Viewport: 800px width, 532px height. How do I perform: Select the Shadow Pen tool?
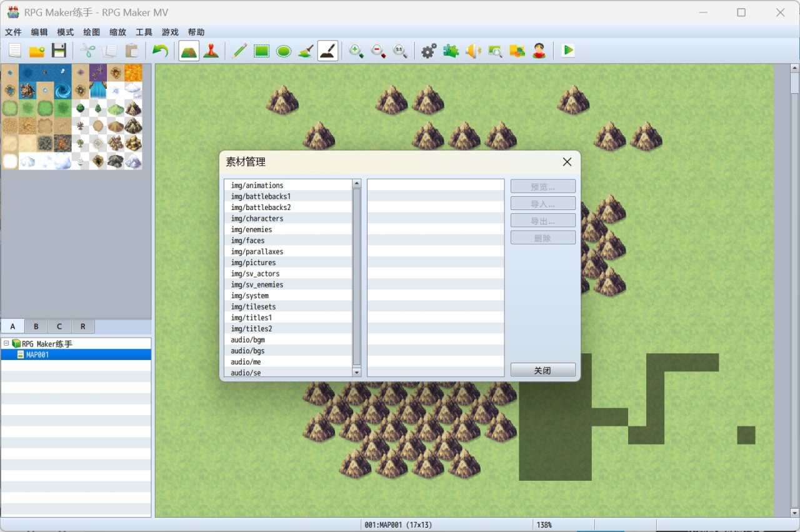coord(328,51)
